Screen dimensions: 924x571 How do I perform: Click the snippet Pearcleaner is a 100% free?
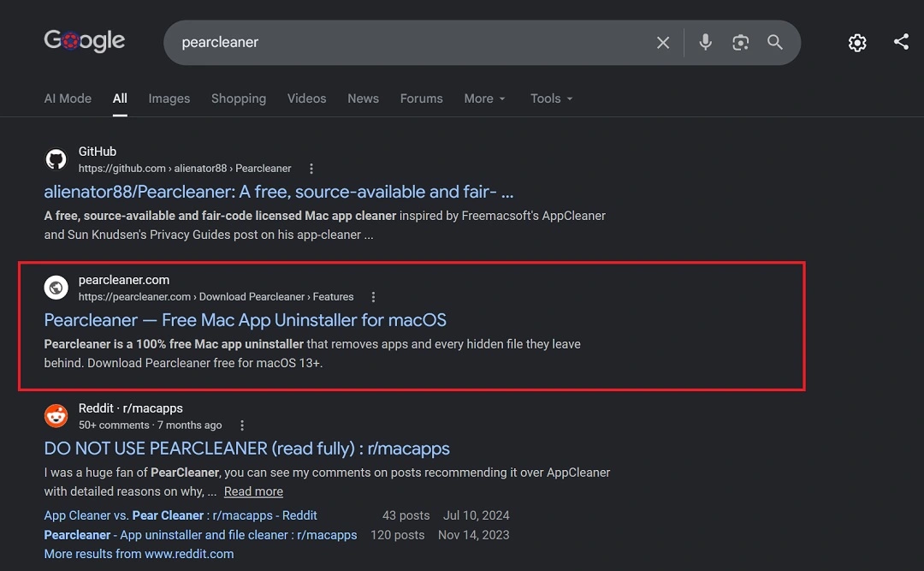tap(312, 354)
